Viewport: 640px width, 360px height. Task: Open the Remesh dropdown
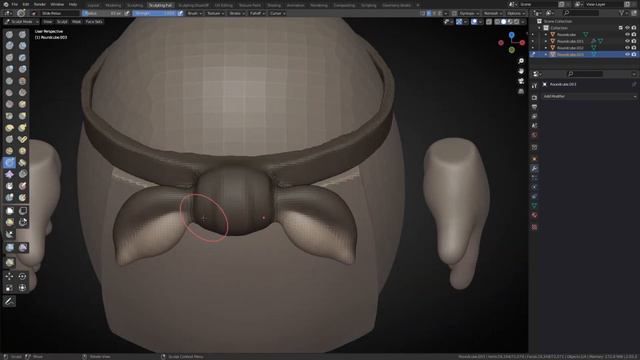492,13
